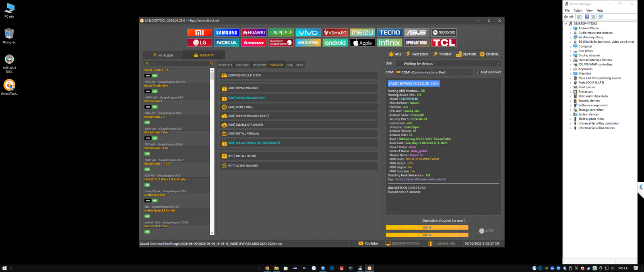Open the DEVMGR toolbar button
Viewport: 644px width, 272px height.
(x=466, y=54)
